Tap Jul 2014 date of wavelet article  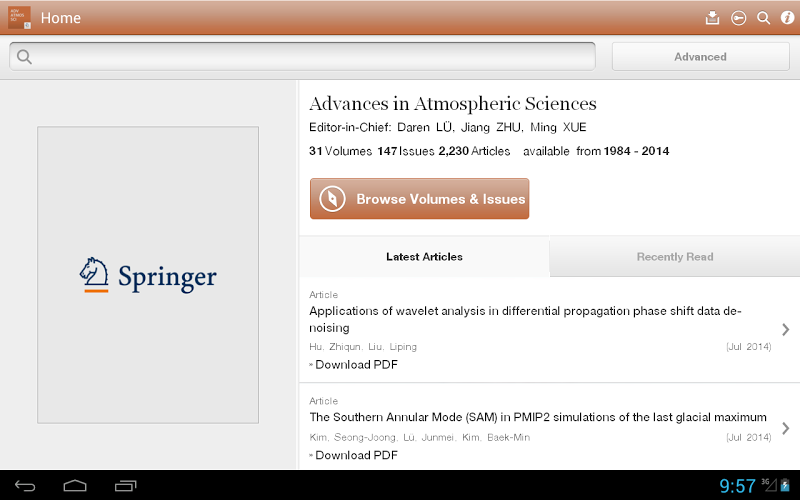(x=748, y=347)
